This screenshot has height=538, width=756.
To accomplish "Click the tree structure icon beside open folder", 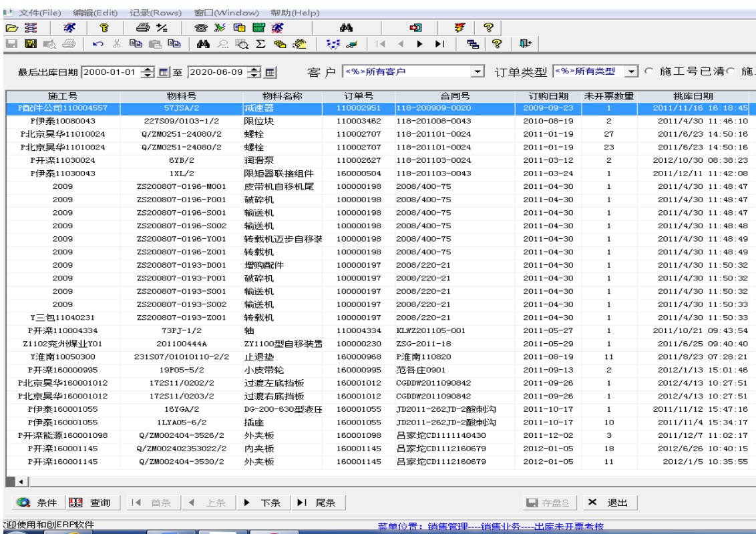I will tap(31, 28).
